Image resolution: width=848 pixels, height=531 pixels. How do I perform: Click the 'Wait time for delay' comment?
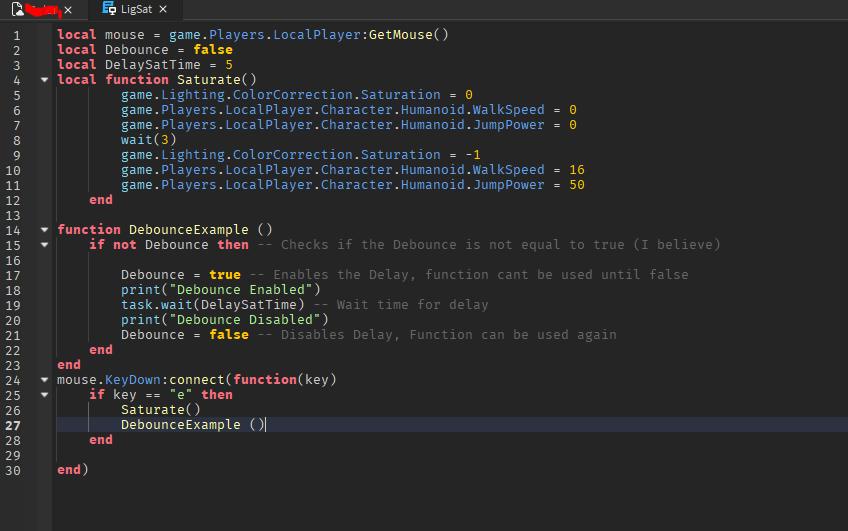pyautogui.click(x=413, y=304)
